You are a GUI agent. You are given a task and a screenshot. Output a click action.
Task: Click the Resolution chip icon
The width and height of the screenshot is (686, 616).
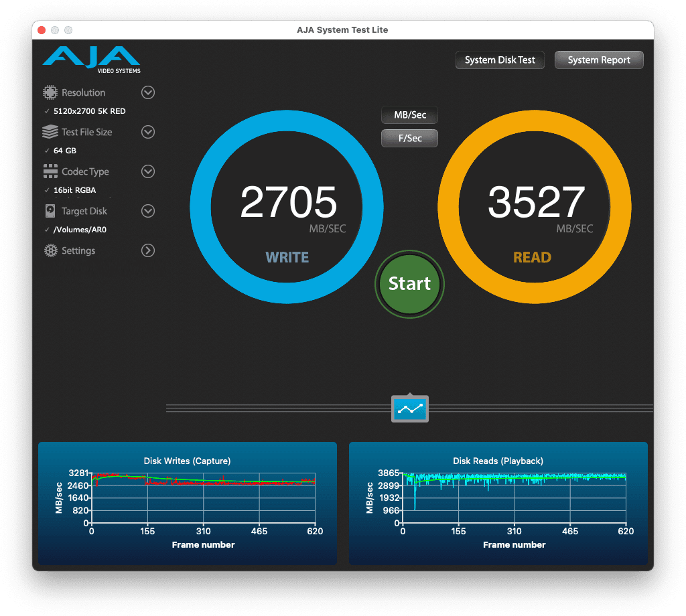coord(50,92)
